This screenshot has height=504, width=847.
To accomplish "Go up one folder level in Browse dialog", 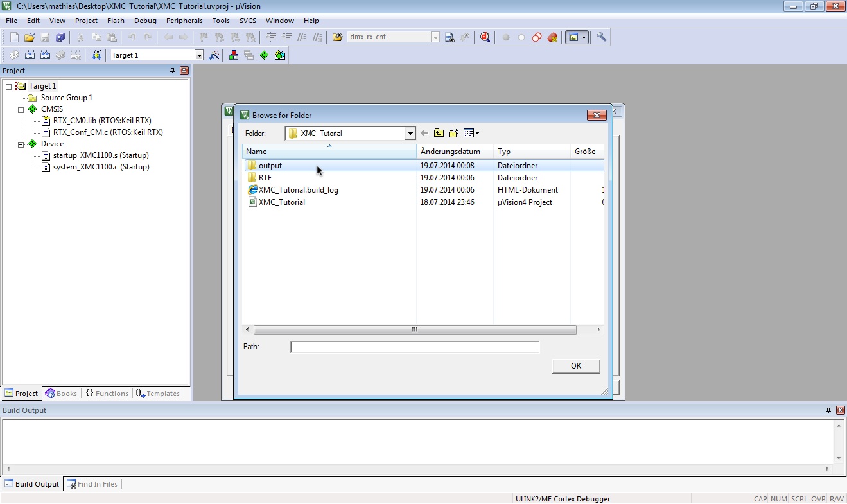I will [439, 134].
